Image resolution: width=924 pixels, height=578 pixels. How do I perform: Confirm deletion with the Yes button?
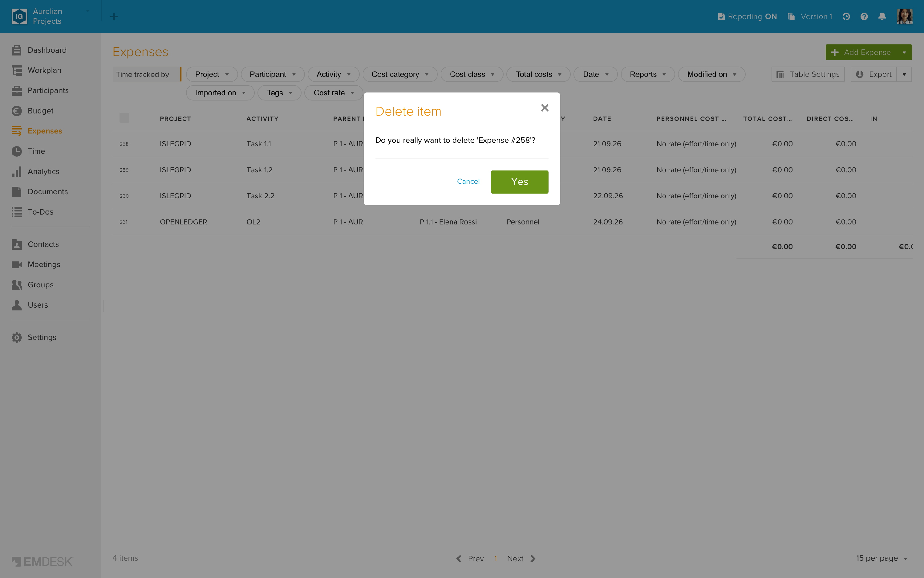(x=519, y=182)
